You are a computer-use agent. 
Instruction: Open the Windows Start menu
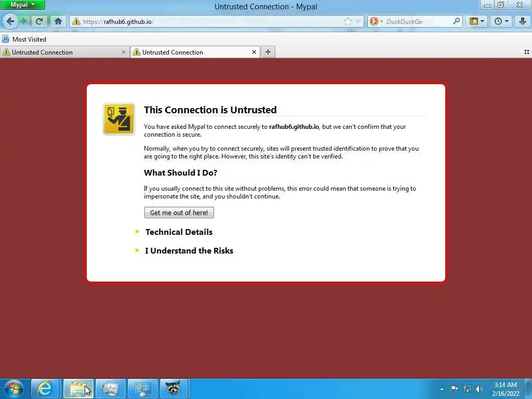tap(14, 389)
